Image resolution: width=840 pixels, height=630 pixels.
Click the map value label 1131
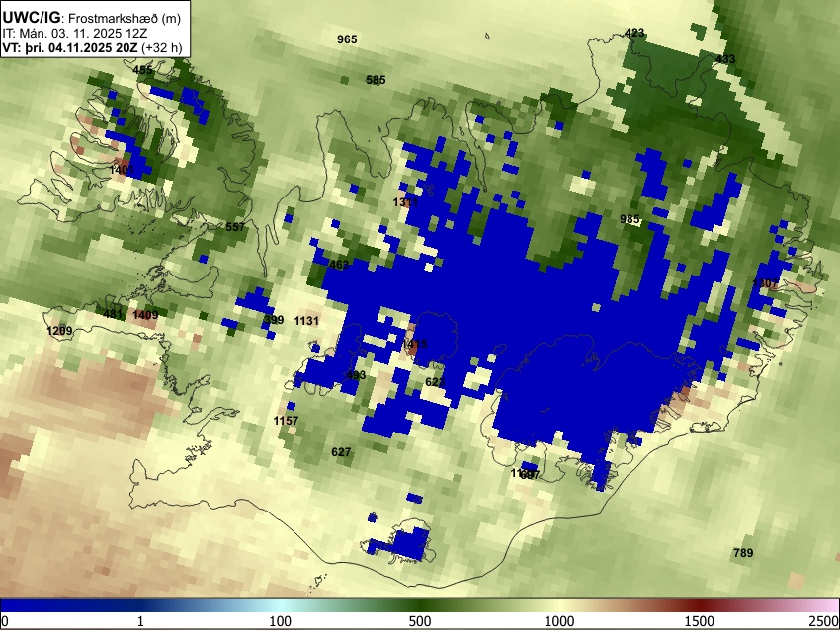point(306,321)
